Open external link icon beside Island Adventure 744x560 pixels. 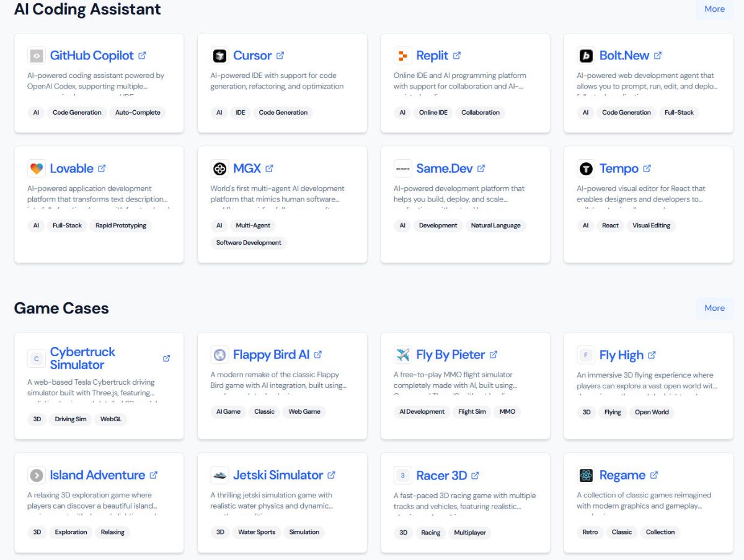pos(154,475)
